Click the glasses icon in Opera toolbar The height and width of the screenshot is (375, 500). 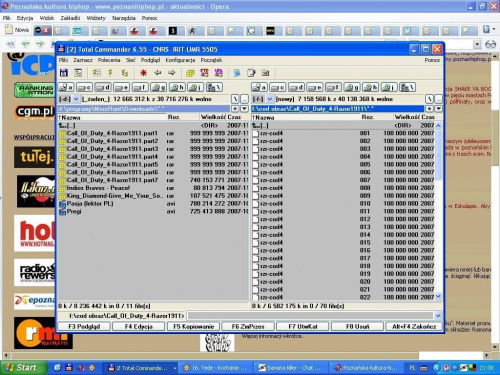pyautogui.click(x=491, y=44)
